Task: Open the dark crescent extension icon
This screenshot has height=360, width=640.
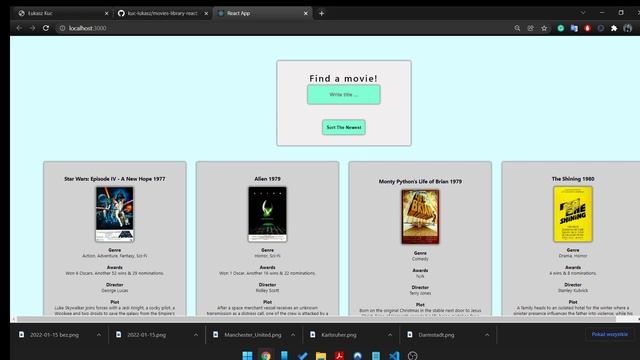Action: (x=601, y=28)
